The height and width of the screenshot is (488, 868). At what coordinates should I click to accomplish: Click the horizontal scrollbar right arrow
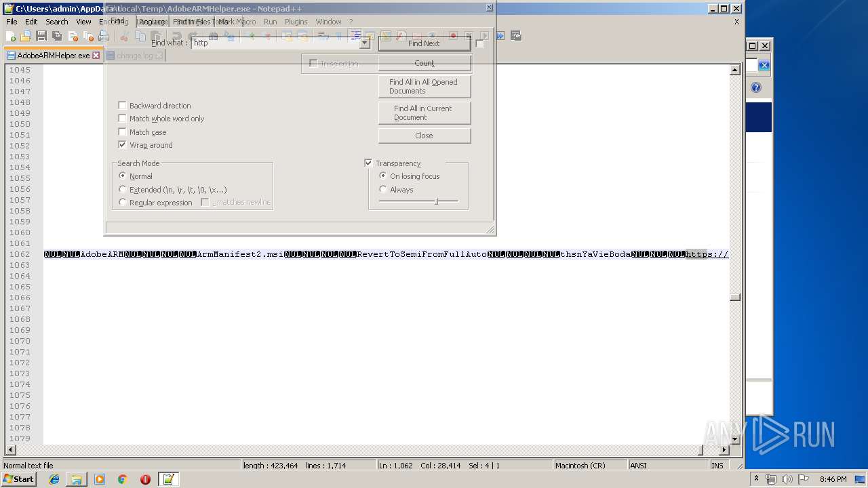[x=724, y=450]
